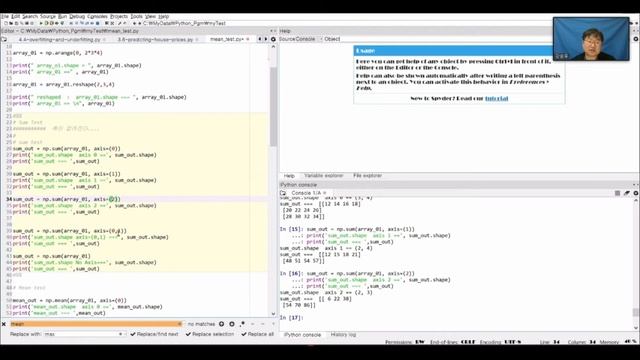Click the Find next button
The height and width of the screenshot is (360, 640).
click(231, 324)
